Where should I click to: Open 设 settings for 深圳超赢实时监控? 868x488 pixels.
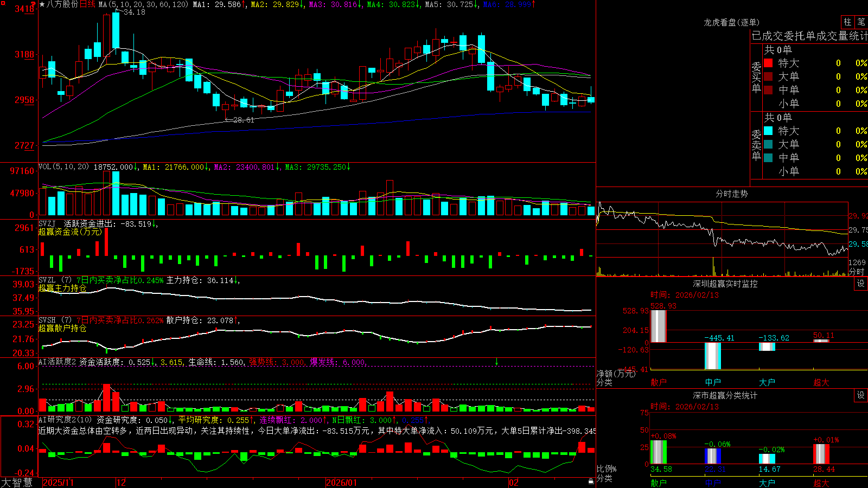[861, 284]
